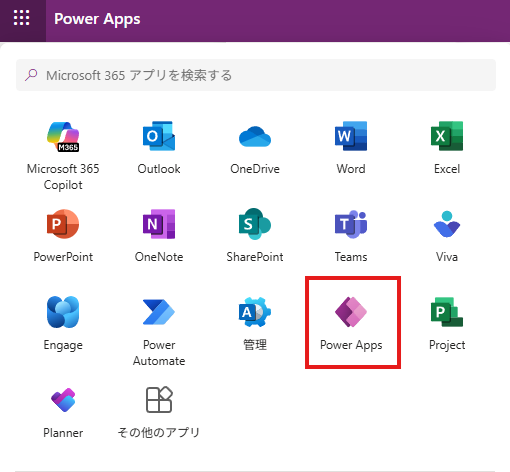Click the PowerPoint text label
The width and height of the screenshot is (510, 472).
click(x=63, y=257)
